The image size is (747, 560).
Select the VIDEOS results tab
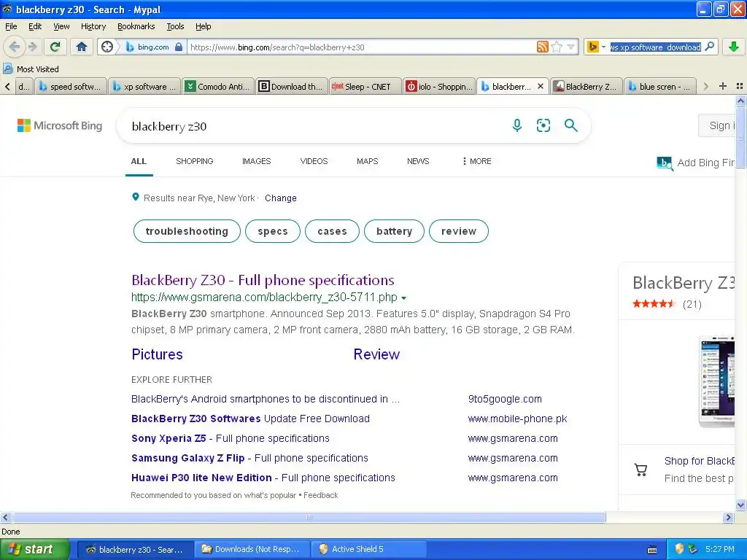[x=314, y=161]
